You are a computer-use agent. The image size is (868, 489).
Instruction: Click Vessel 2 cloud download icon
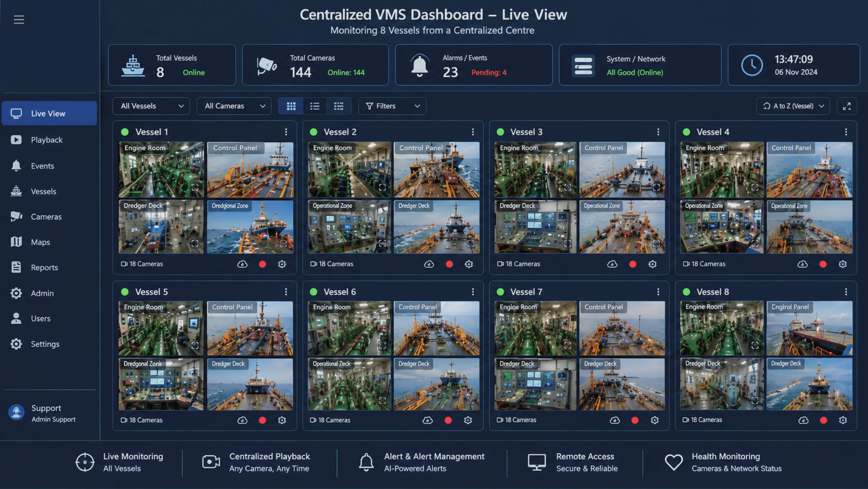[x=429, y=264]
